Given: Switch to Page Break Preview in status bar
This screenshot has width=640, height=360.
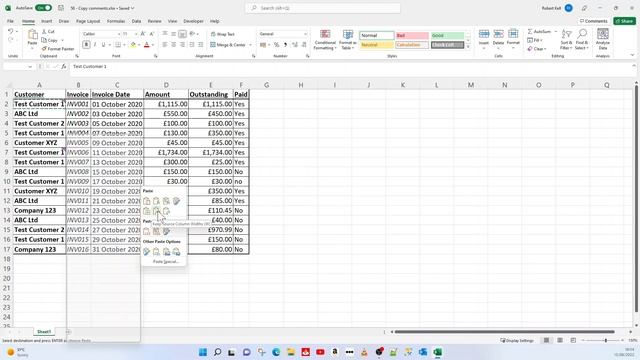Looking at the screenshot, I should pyautogui.click(x=573, y=340).
